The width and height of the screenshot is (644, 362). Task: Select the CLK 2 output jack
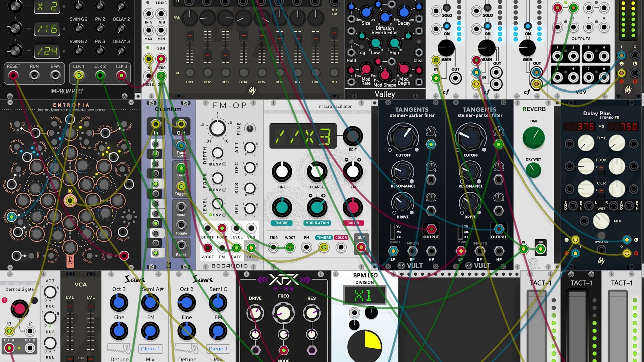coord(100,76)
